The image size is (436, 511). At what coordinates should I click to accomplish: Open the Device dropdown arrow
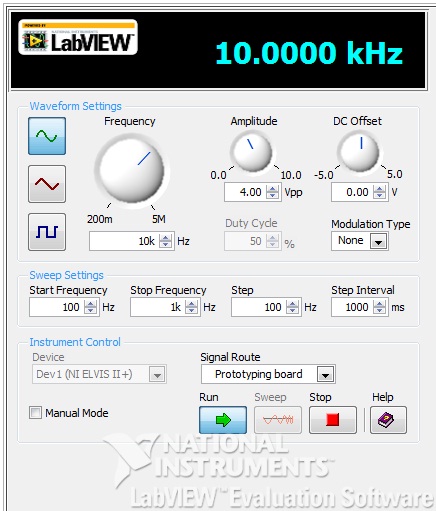[157, 374]
